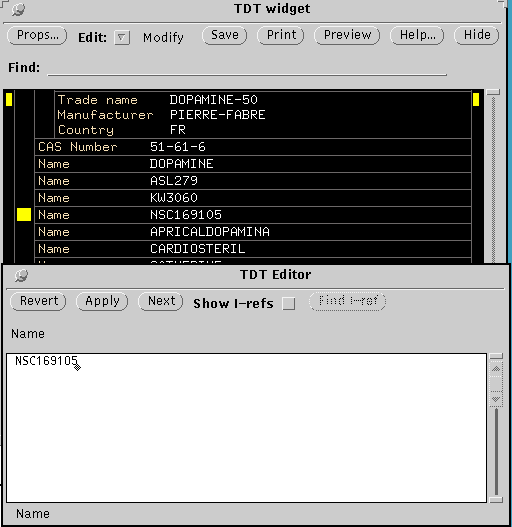Select the Name ASL279 row
This screenshot has width=512, height=527.
coord(253,181)
